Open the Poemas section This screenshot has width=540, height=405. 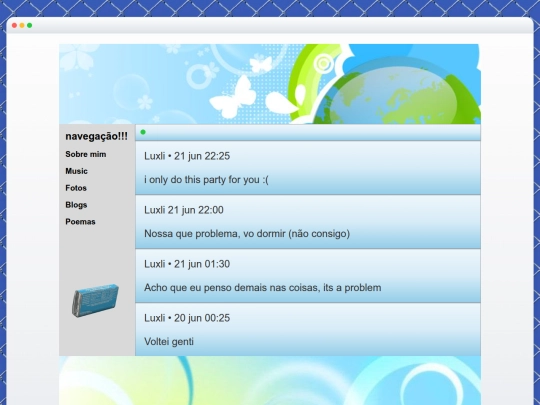pyautogui.click(x=80, y=222)
